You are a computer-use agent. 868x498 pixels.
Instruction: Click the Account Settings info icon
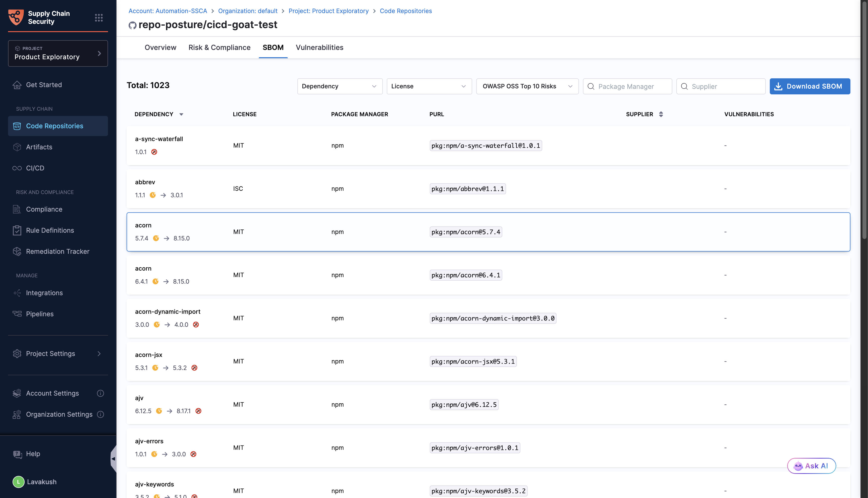[x=100, y=393]
